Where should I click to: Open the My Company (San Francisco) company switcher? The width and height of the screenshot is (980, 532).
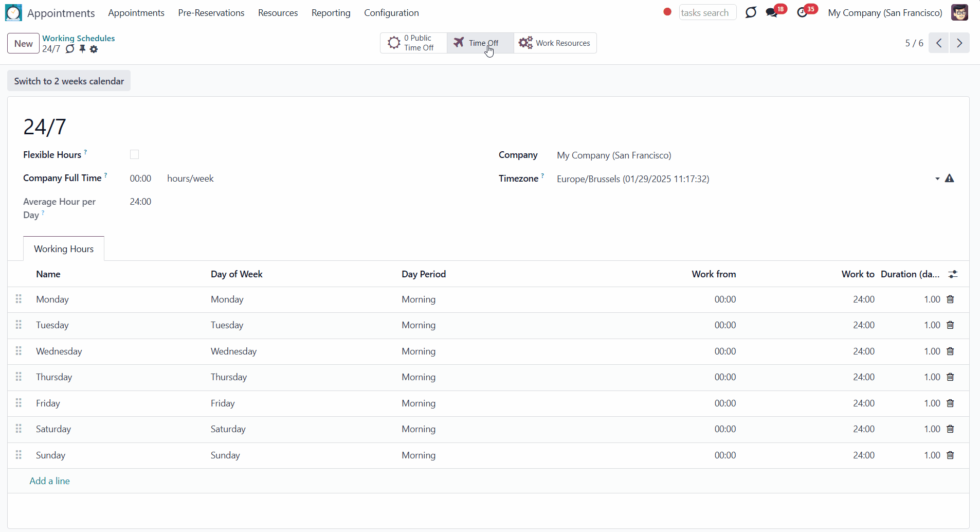pos(885,13)
